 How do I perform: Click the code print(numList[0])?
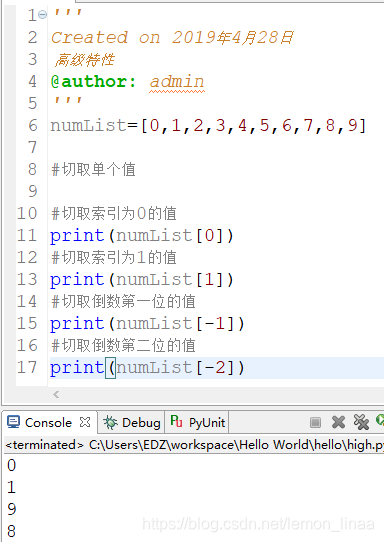[142, 236]
